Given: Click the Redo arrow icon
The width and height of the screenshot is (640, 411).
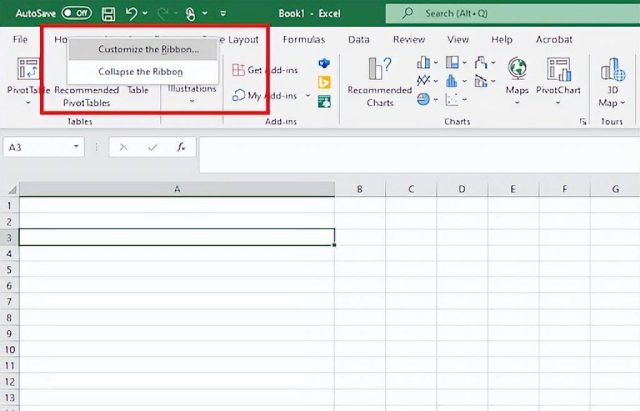Looking at the screenshot, I should (163, 13).
